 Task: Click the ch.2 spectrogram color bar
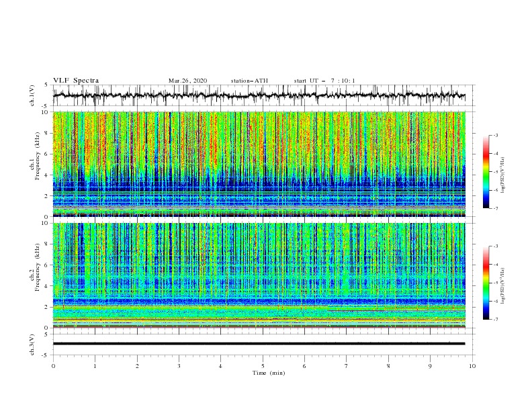click(486, 283)
